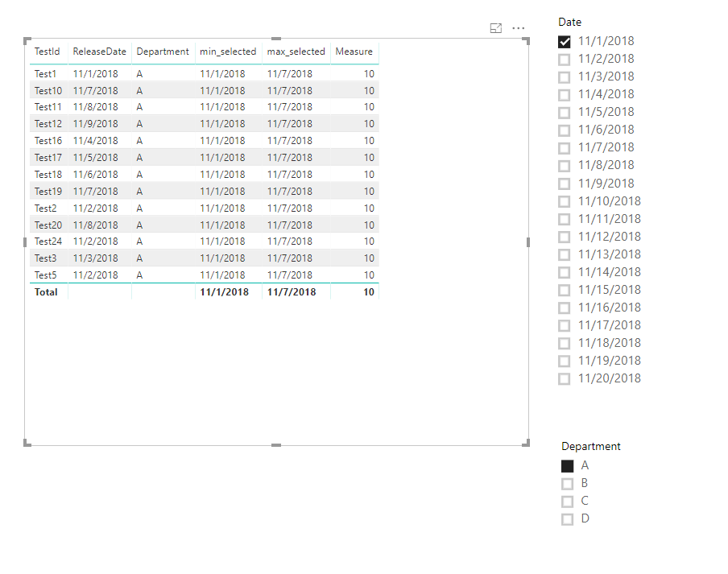Deselect Department A in the slicer
Image resolution: width=728 pixels, height=574 pixels.
568,466
